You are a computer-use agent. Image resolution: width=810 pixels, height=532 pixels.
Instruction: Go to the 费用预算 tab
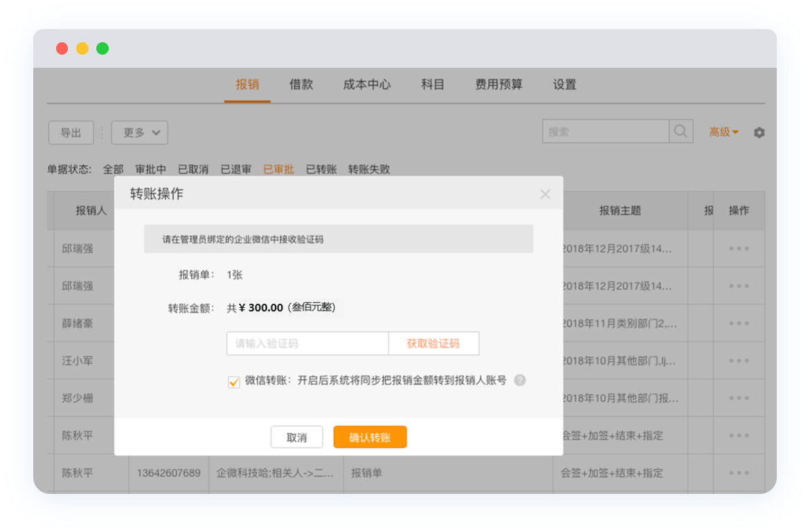coord(499,84)
